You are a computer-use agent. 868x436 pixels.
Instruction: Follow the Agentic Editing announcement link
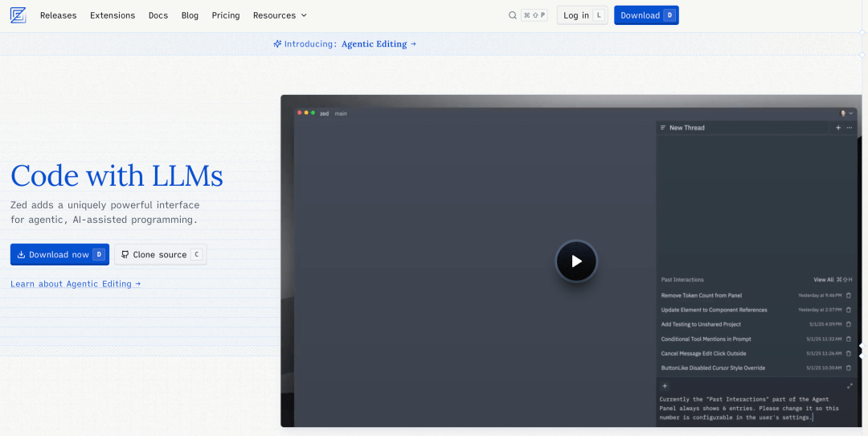point(379,43)
